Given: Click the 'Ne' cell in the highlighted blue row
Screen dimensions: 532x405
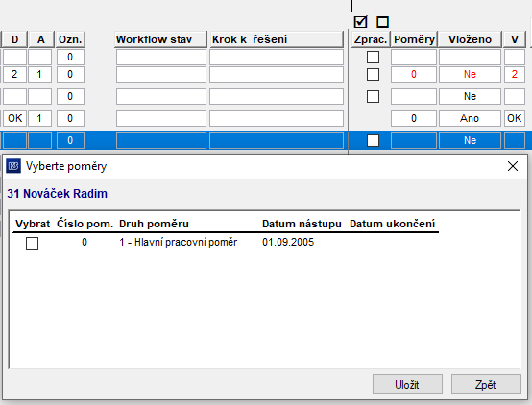Looking at the screenshot, I should point(470,140).
